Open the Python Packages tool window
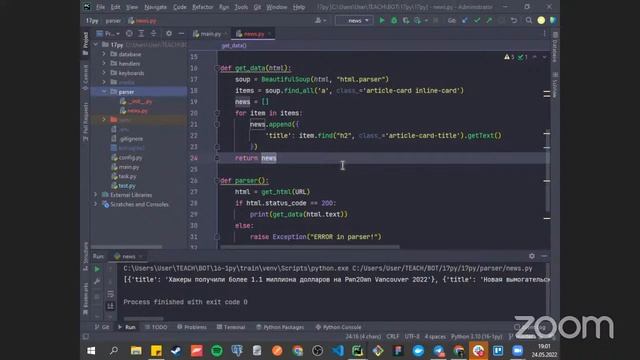The height and width of the screenshot is (360, 640). click(280, 327)
